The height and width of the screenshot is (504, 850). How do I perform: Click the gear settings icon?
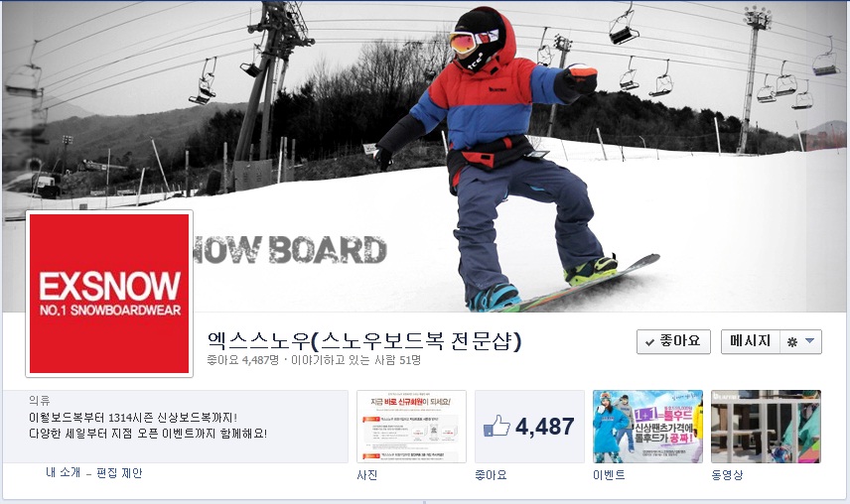pos(791,342)
